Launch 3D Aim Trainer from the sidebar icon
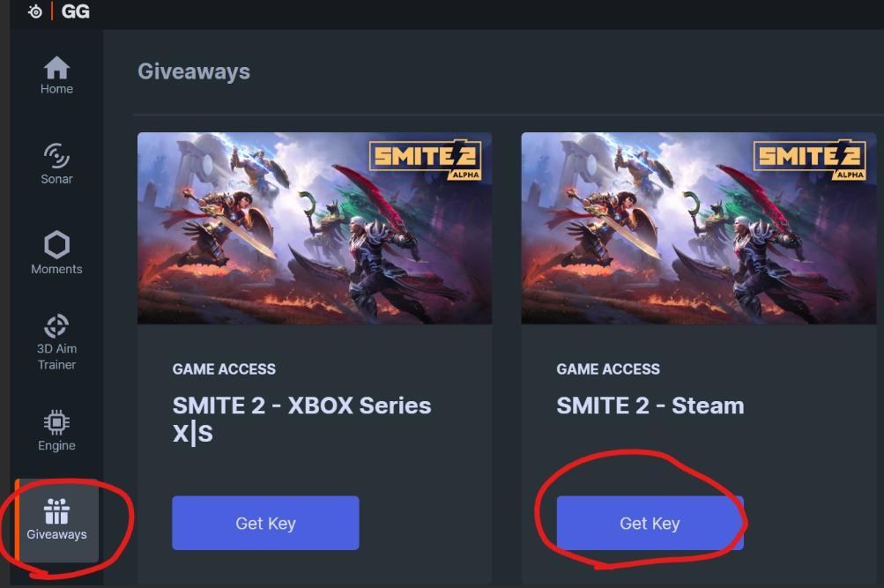This screenshot has width=884, height=588. pos(56,324)
